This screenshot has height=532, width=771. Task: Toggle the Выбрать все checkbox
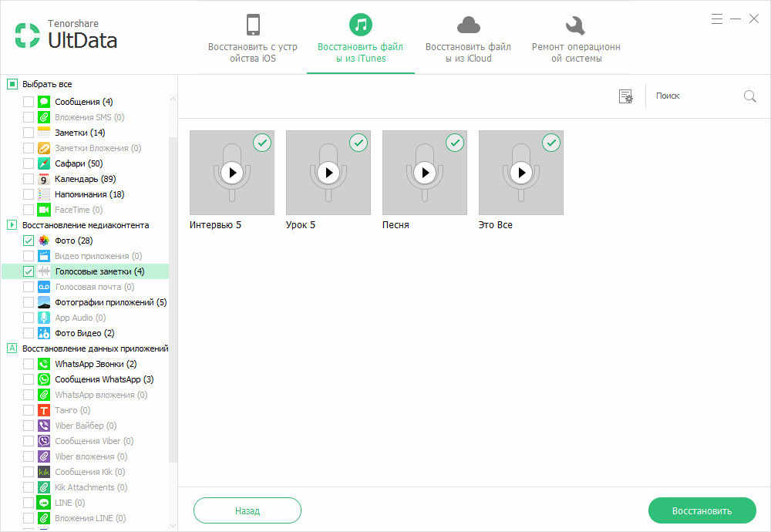coord(12,84)
